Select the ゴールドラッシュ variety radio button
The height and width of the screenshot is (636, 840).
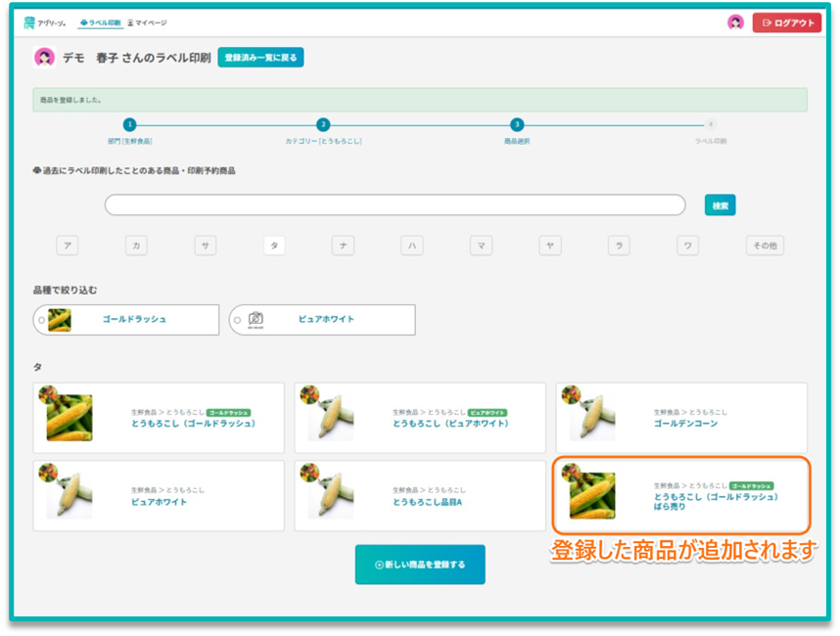[41, 320]
